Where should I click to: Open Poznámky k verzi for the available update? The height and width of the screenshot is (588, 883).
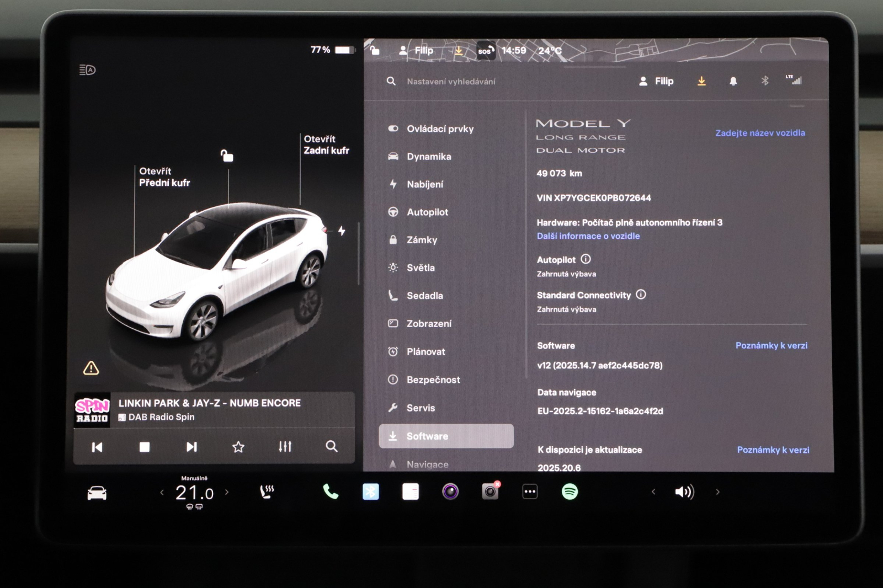point(773,450)
